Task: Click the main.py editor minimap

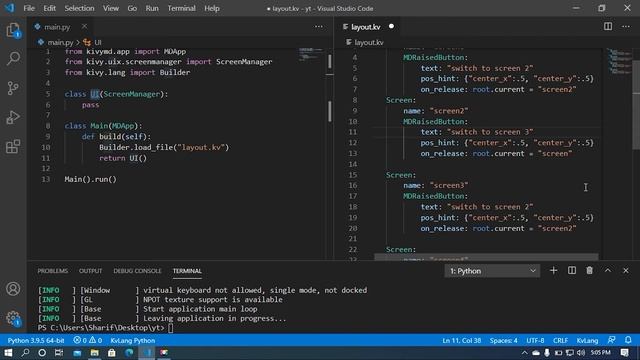Action: point(311,55)
